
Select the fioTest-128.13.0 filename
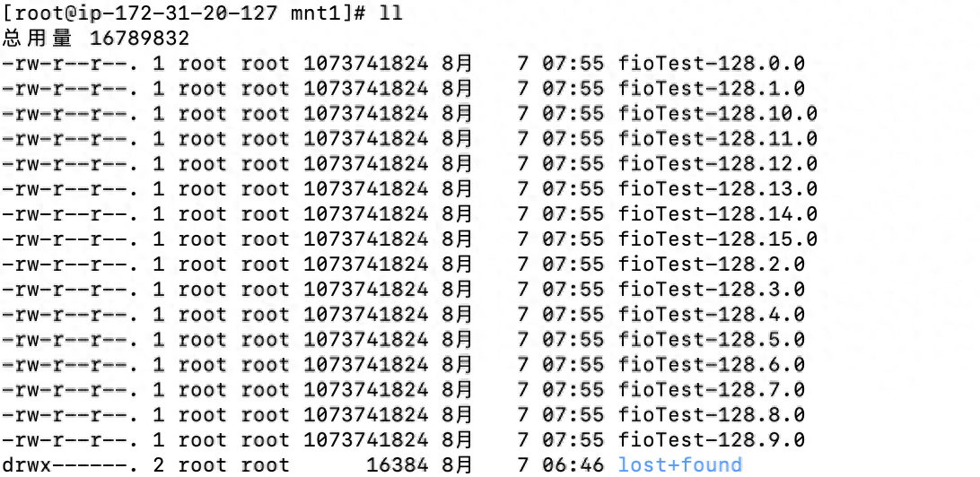717,189
